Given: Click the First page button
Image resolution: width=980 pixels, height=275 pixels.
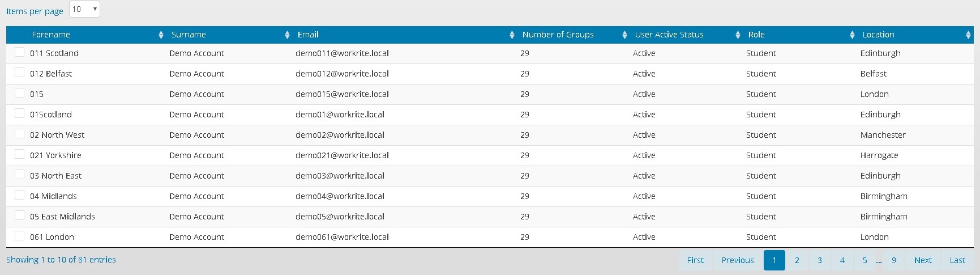Looking at the screenshot, I should click(695, 260).
